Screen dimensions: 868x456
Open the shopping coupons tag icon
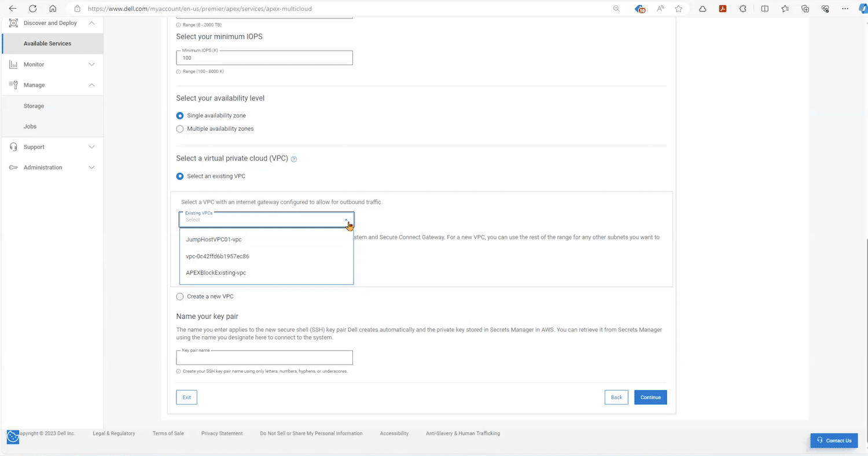coord(639,9)
